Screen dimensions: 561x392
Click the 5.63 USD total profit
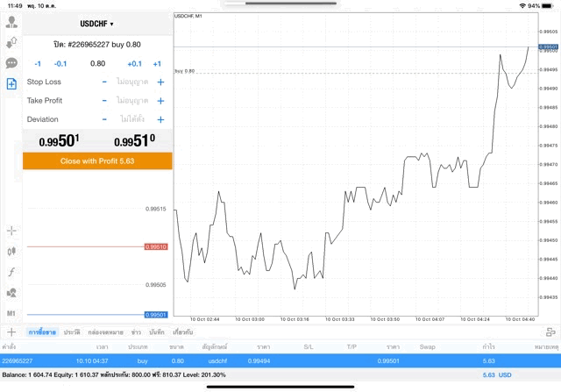(497, 375)
